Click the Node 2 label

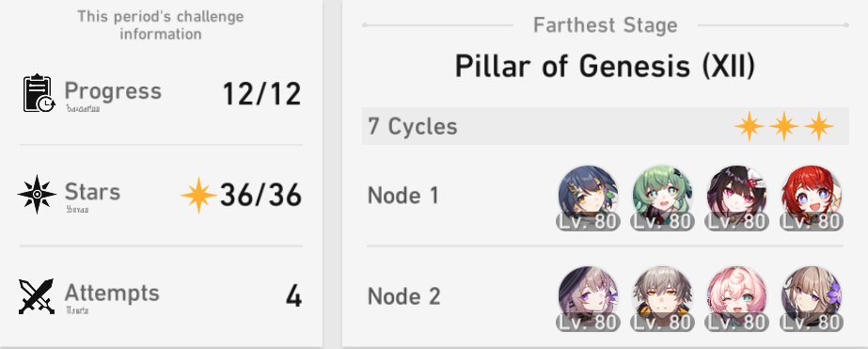coord(404,296)
